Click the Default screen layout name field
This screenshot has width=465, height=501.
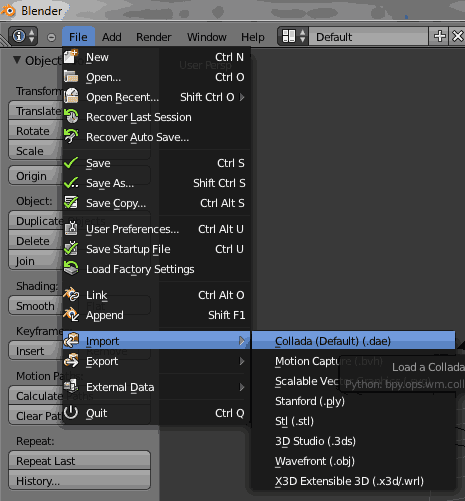[368, 37]
